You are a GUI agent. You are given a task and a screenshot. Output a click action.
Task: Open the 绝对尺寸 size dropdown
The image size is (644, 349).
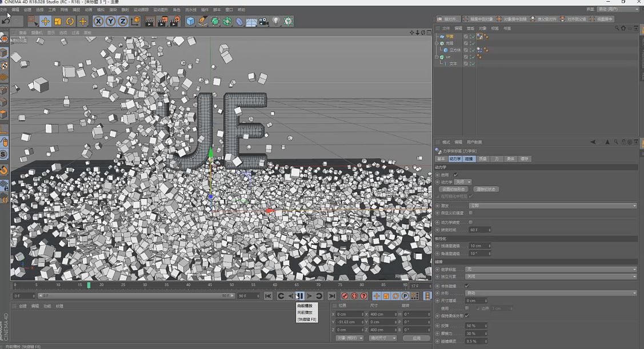point(383,338)
